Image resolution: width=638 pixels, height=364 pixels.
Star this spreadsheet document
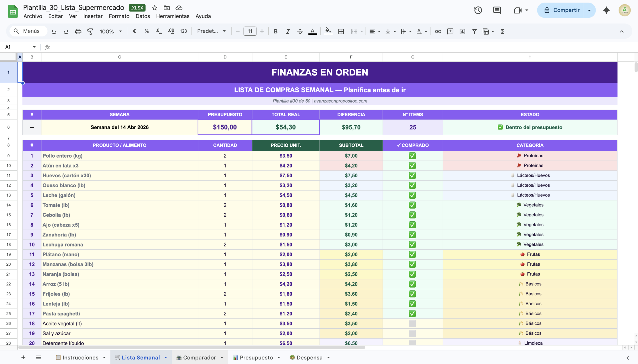coord(155,8)
